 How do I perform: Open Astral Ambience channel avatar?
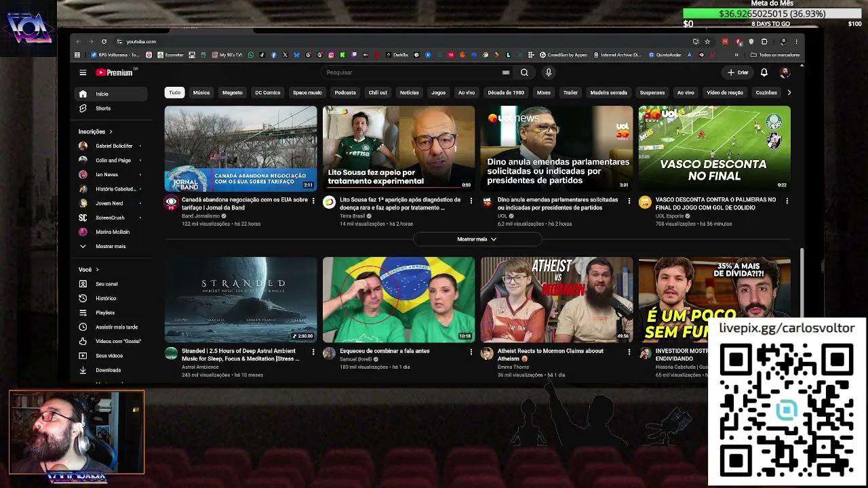[171, 353]
